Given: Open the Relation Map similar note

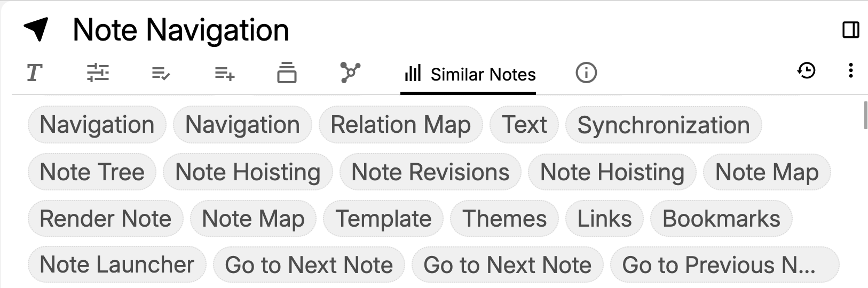Looking at the screenshot, I should 400,125.
